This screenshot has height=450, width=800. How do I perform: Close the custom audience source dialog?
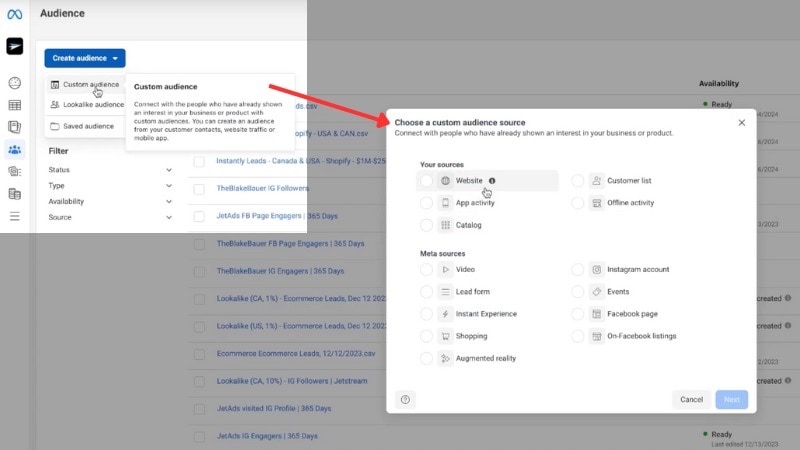coord(742,122)
